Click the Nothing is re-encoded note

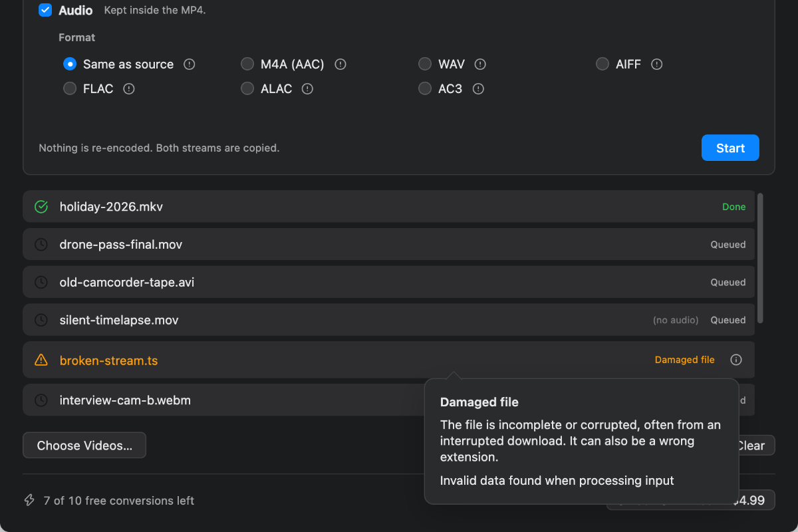pos(159,148)
